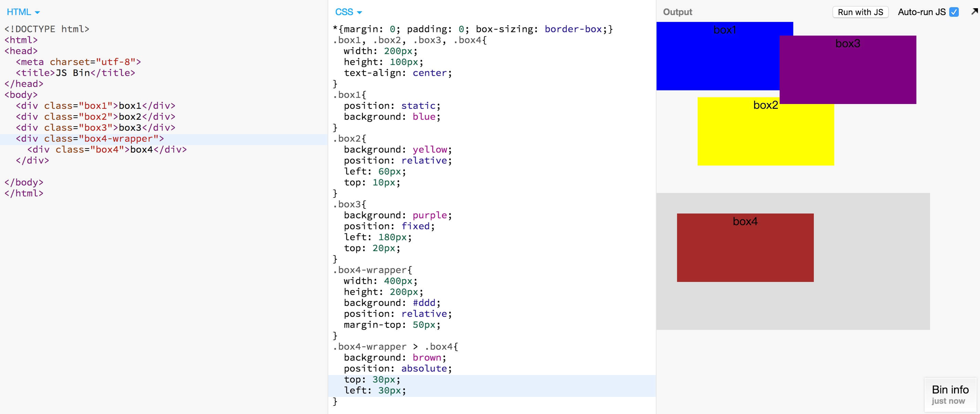Screen dimensions: 980x414
Task: Click the div class="box4-wrapper" line
Action: pyautogui.click(x=90, y=139)
